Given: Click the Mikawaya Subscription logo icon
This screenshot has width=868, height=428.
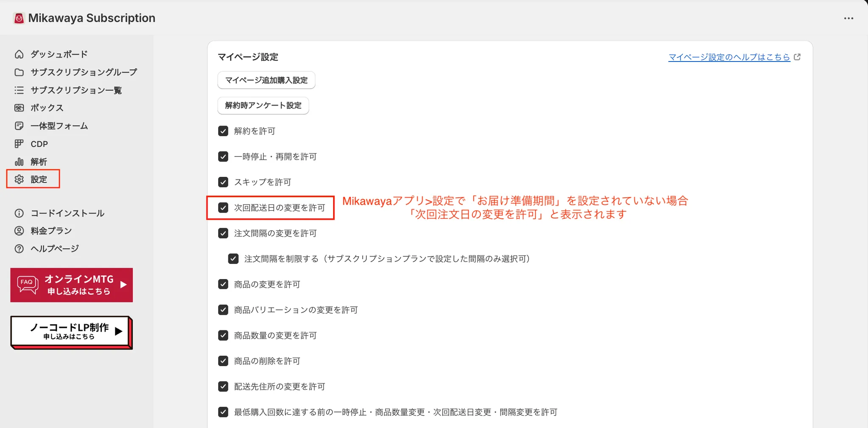Looking at the screenshot, I should click(x=19, y=18).
